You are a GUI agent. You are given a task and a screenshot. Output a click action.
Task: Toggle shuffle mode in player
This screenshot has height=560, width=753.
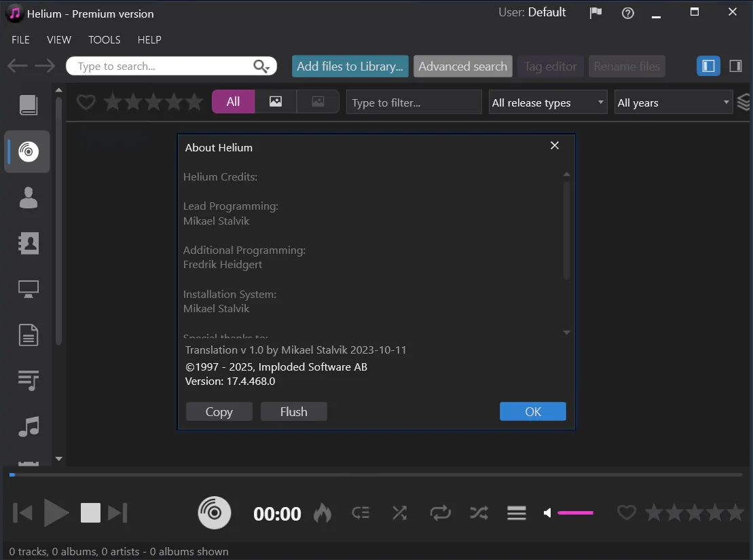(479, 513)
